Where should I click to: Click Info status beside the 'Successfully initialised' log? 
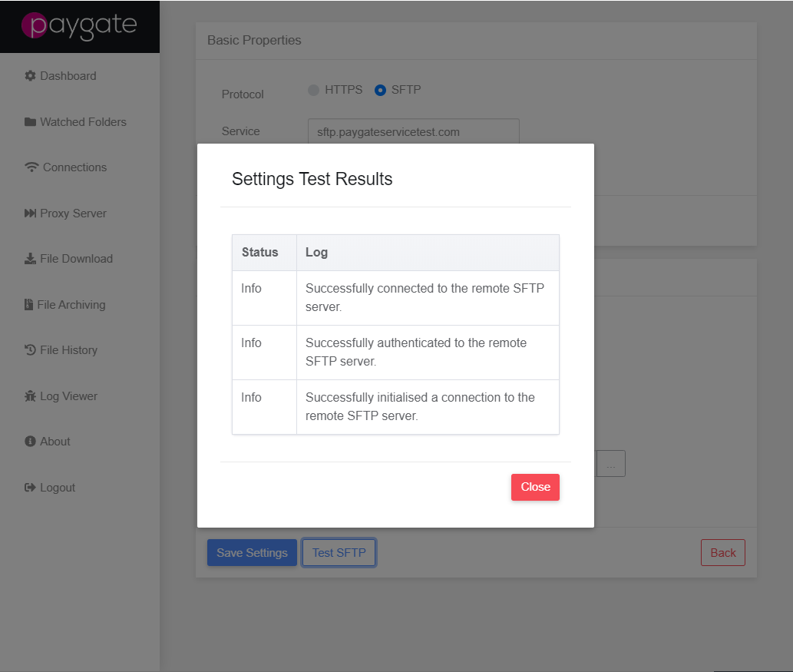(251, 398)
